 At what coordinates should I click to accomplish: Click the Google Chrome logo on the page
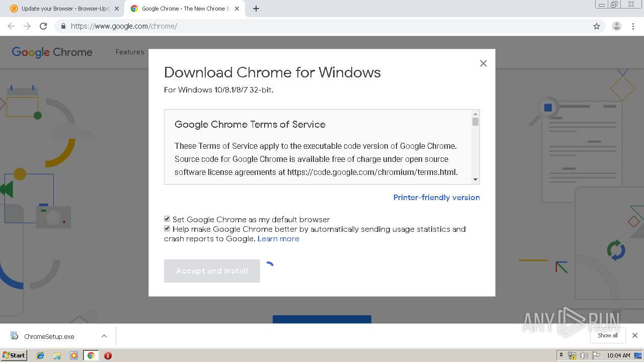[x=52, y=52]
